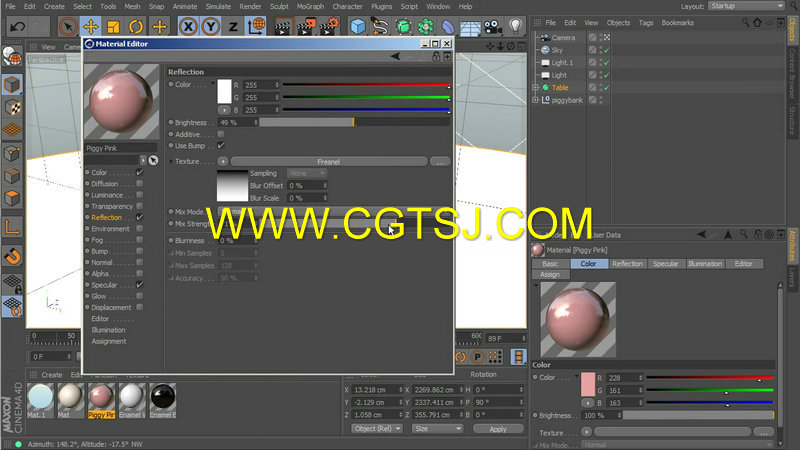The image size is (800, 450).
Task: Disable the Specular channel checkbox
Action: (x=140, y=285)
